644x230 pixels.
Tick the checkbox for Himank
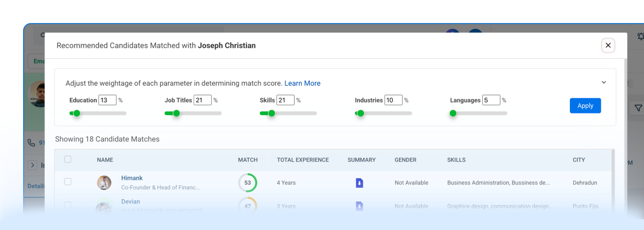click(x=68, y=181)
